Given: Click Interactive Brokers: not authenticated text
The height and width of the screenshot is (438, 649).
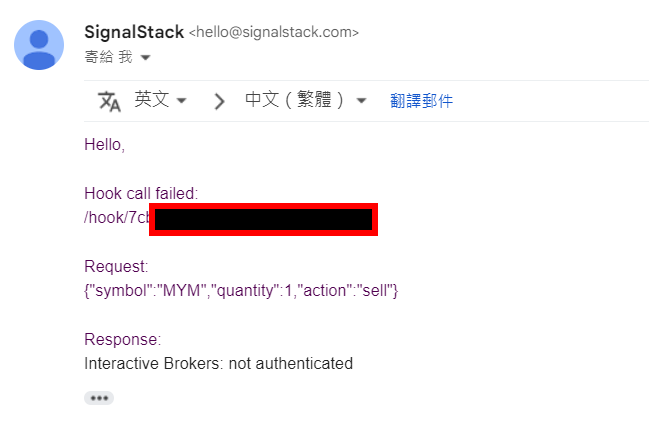Looking at the screenshot, I should click(219, 363).
